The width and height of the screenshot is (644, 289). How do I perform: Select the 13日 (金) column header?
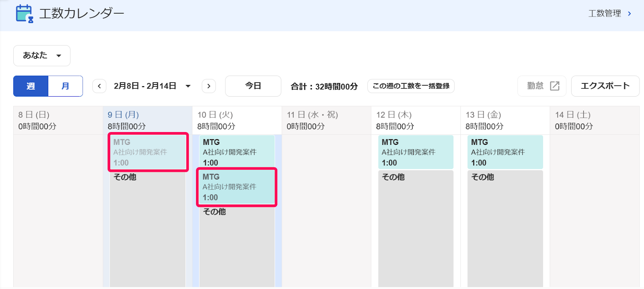click(x=505, y=120)
